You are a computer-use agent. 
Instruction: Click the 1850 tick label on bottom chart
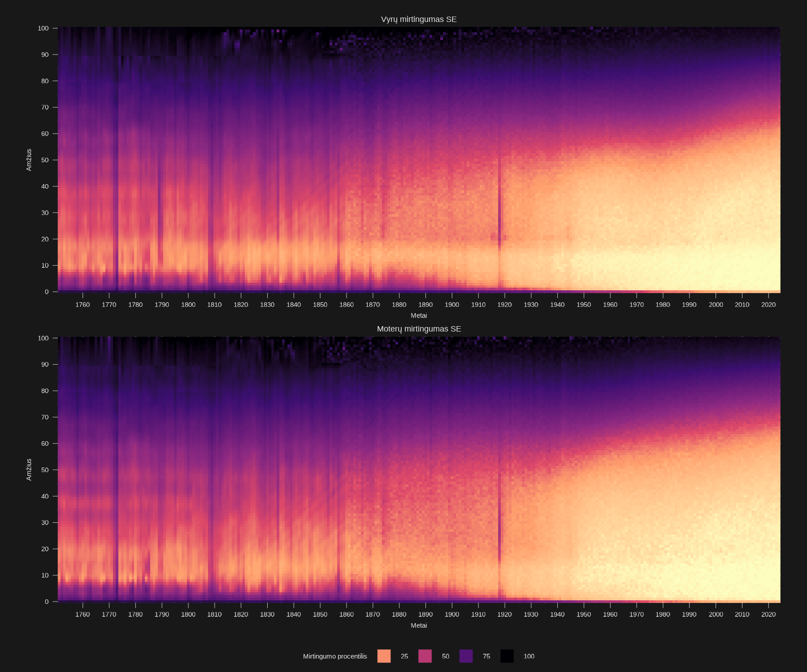[x=320, y=614]
